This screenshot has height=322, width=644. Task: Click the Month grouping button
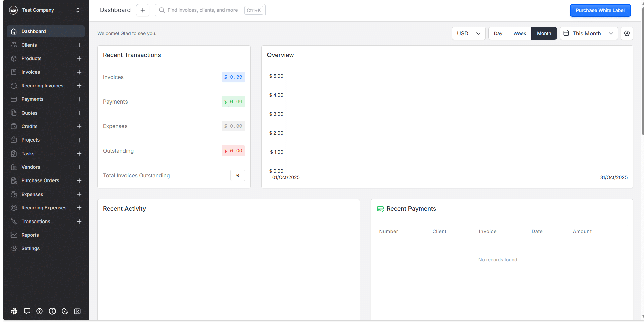point(544,33)
